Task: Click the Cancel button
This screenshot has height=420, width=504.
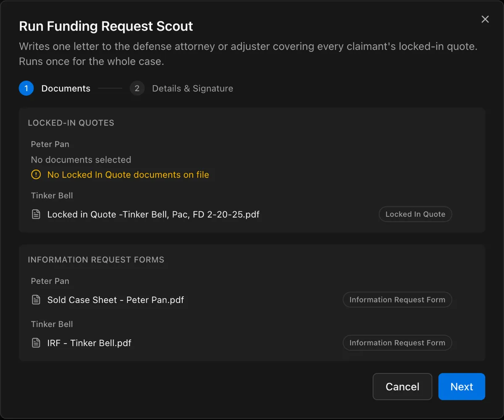Action: click(402, 386)
